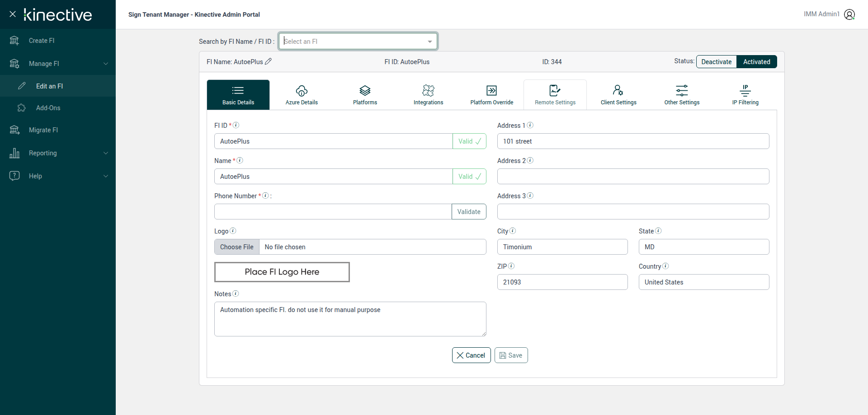Open the Platform Override tab
The image size is (868, 415).
[491, 95]
